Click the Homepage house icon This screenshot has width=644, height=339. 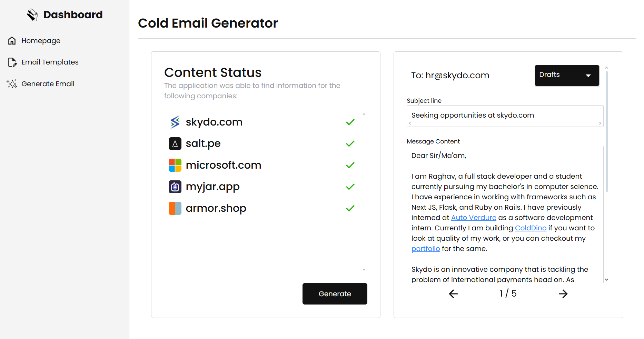12,41
